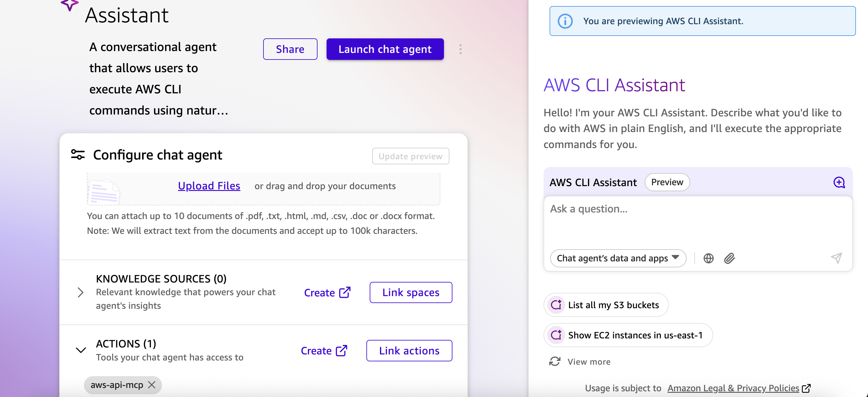Open Chat agent's data and apps dropdown
868x397 pixels.
(x=618, y=258)
